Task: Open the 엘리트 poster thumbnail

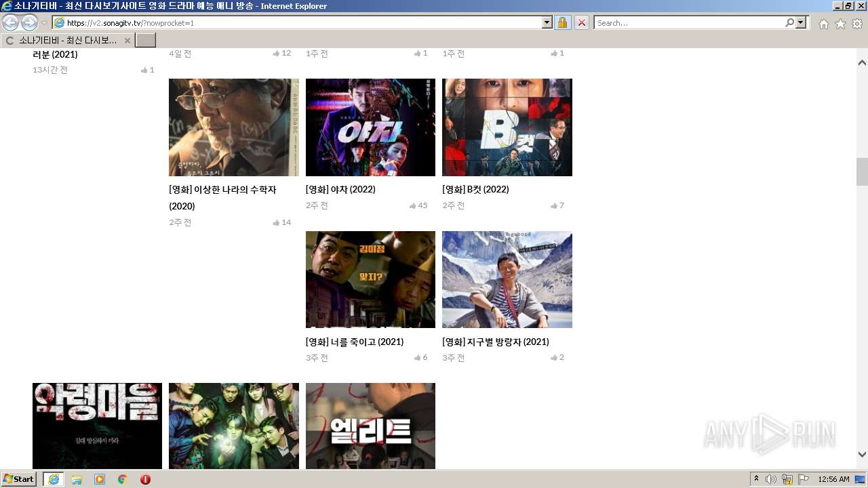Action: pyautogui.click(x=370, y=426)
